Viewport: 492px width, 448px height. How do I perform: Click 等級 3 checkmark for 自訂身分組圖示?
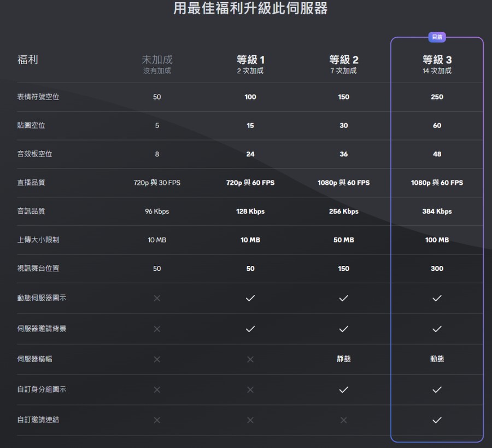(437, 389)
